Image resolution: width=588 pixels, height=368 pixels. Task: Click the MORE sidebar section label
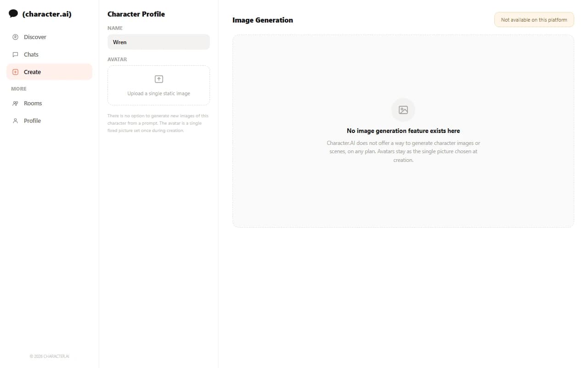pyautogui.click(x=19, y=89)
